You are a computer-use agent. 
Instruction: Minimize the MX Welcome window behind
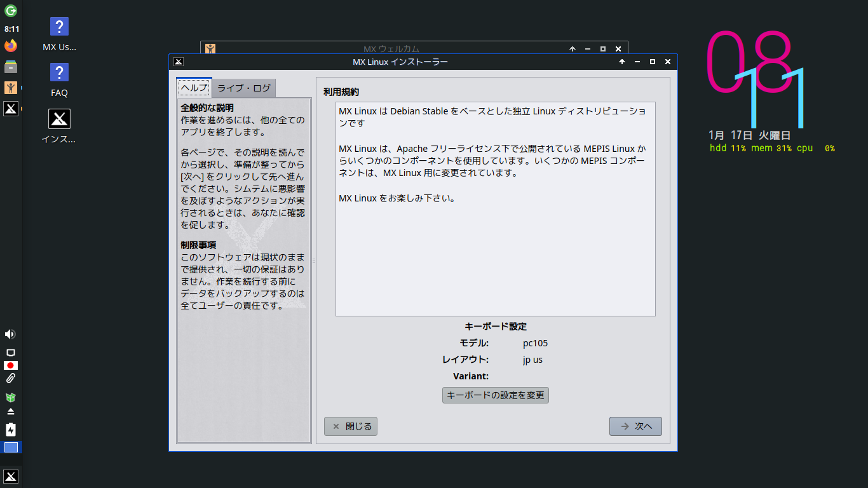click(588, 48)
